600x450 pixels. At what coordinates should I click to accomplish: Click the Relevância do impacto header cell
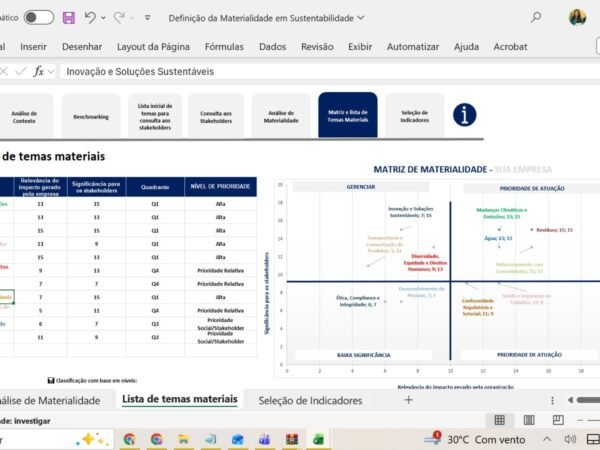40,187
